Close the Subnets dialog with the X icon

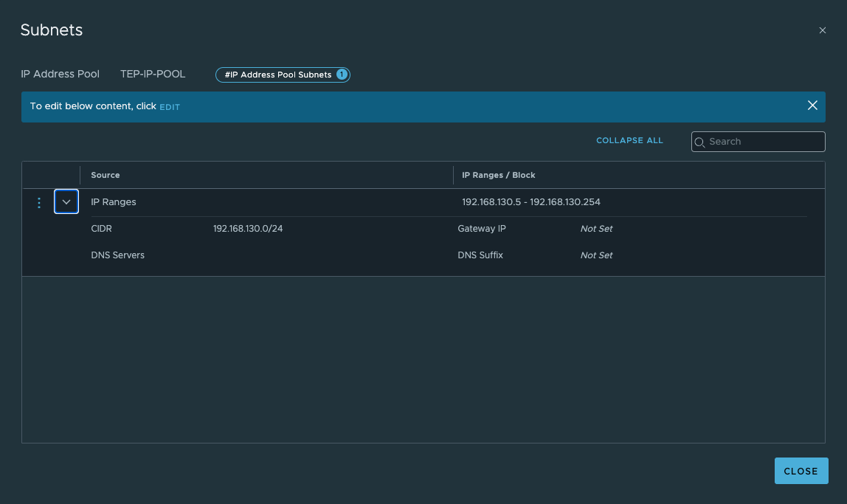pyautogui.click(x=822, y=30)
